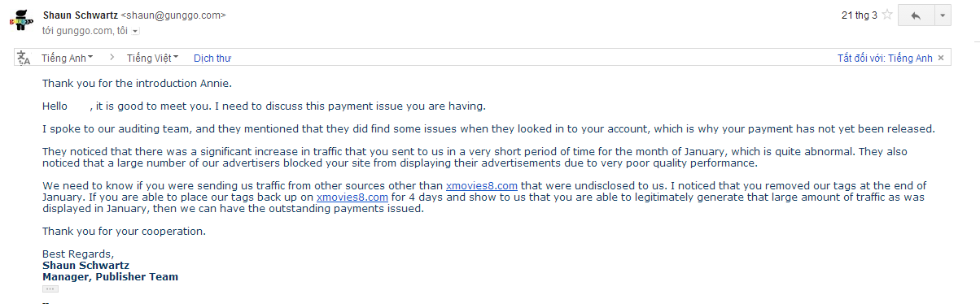The width and height of the screenshot is (980, 308).
Task: Open the more options arrow beside reply
Action: point(943,15)
